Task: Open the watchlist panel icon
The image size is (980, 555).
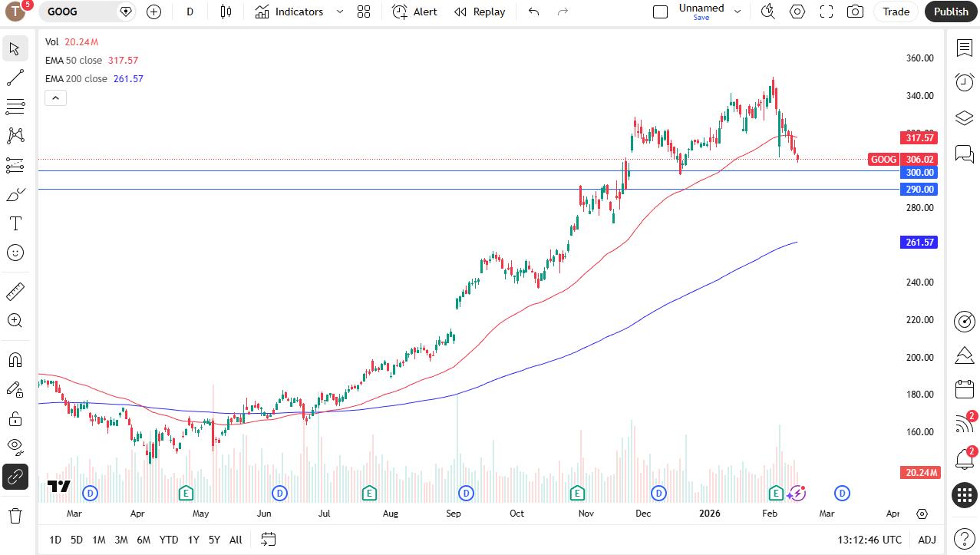Action: click(x=965, y=48)
